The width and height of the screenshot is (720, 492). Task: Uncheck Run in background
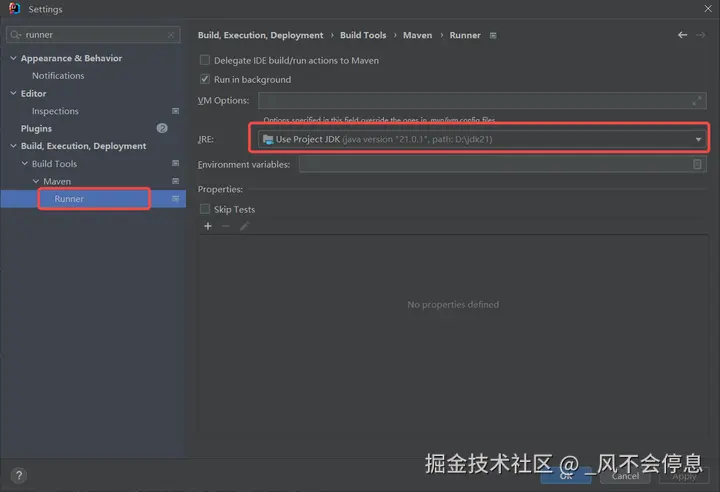(205, 79)
